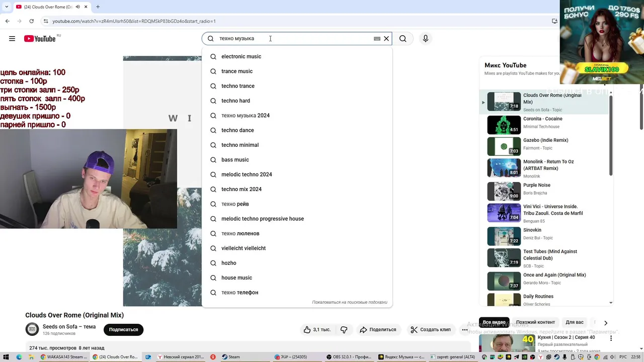Click the Windows Start button
Screen dimensions: 644x362
(x=6, y=357)
